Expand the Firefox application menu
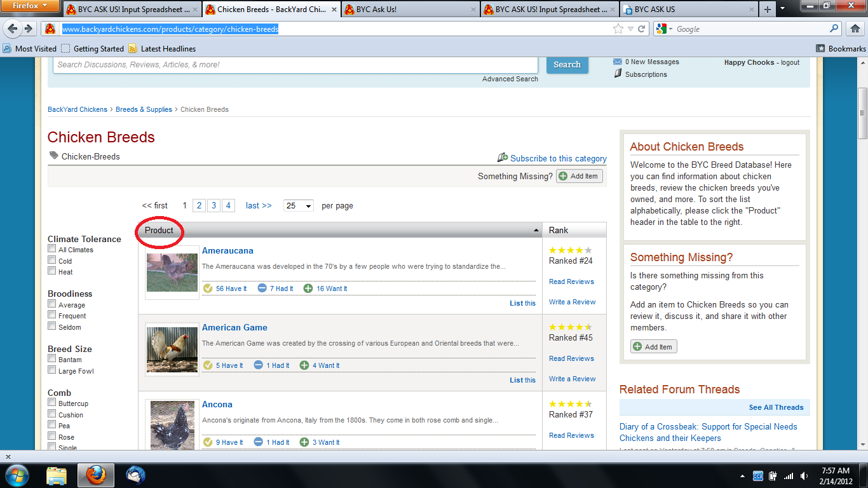868x488 pixels. (x=31, y=6)
